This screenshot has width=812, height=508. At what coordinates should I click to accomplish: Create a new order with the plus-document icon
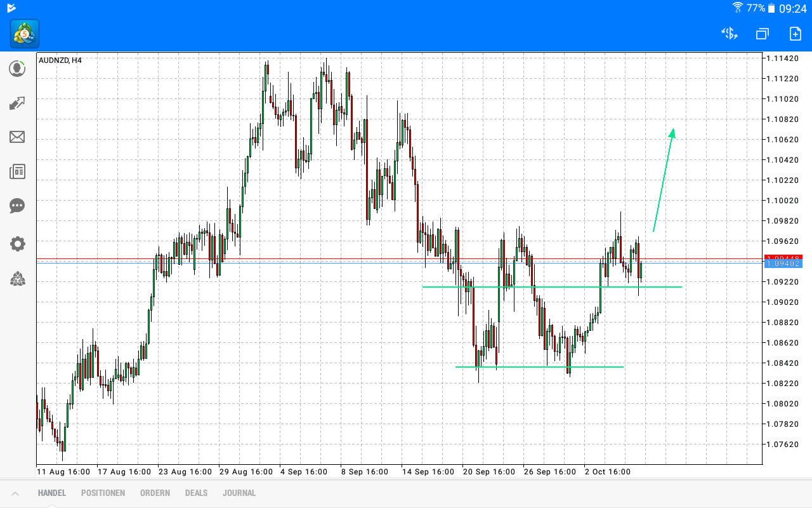click(795, 34)
